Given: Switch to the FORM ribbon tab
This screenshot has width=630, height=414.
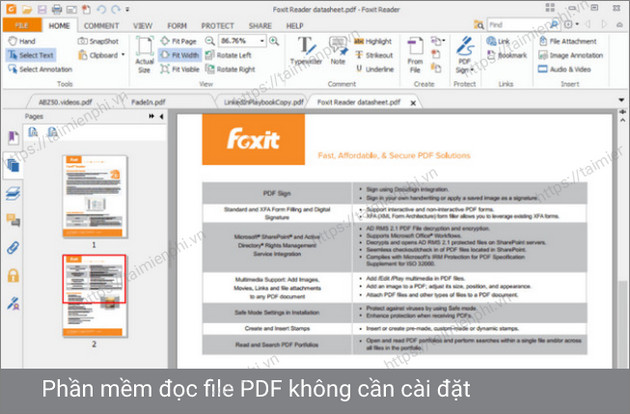Looking at the screenshot, I should (x=177, y=26).
